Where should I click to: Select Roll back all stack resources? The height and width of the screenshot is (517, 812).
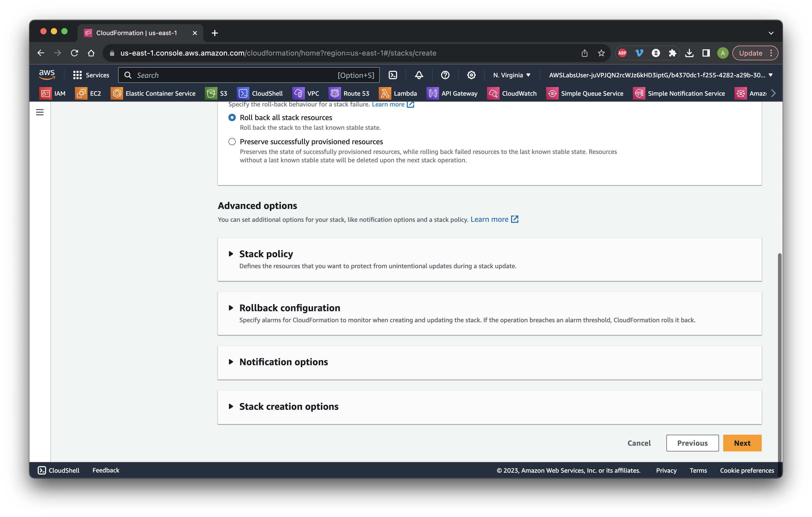(x=232, y=117)
